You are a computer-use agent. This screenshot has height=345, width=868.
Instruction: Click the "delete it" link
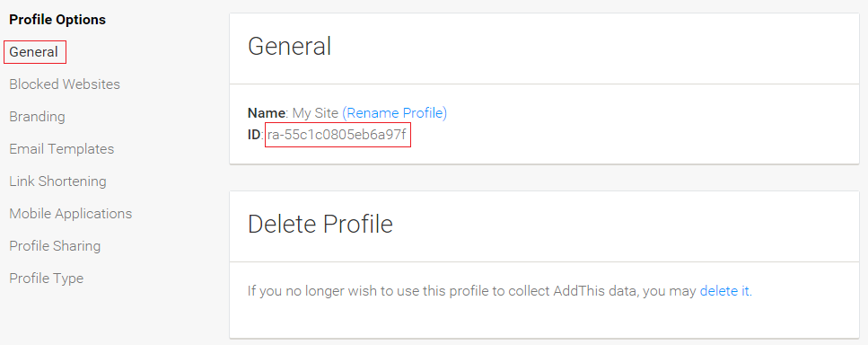coord(724,291)
